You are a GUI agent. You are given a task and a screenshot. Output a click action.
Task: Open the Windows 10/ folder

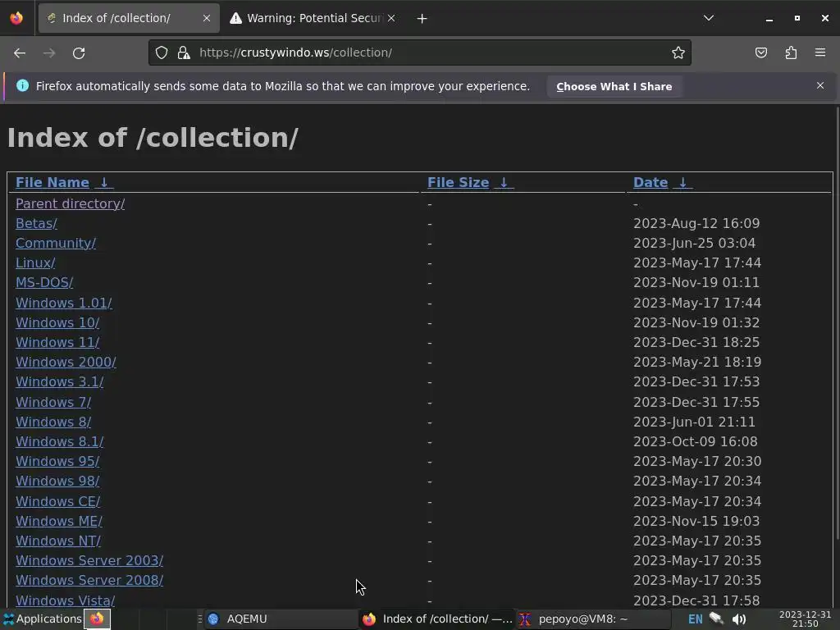click(57, 322)
